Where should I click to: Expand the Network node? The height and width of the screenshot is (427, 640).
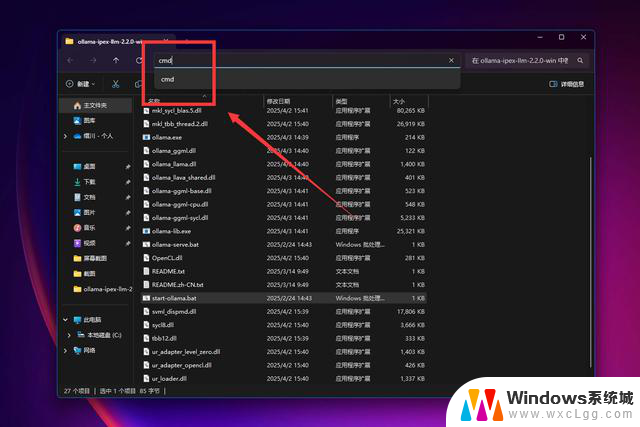66,350
